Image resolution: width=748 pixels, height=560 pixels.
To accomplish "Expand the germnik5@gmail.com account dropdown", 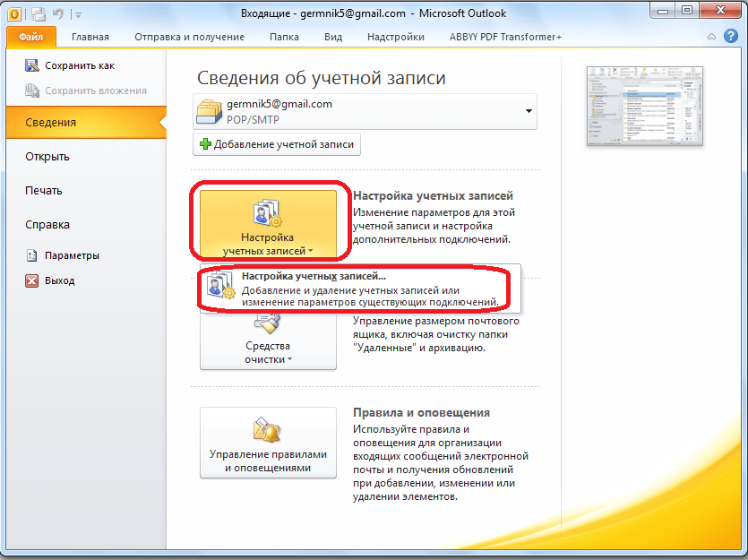I will click(x=529, y=111).
